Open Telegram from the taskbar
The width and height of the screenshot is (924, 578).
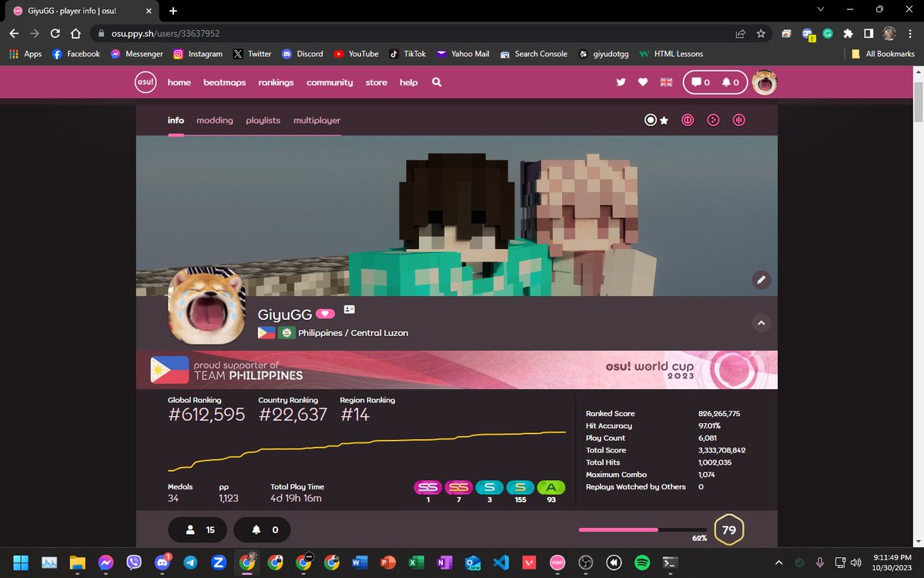coord(189,563)
